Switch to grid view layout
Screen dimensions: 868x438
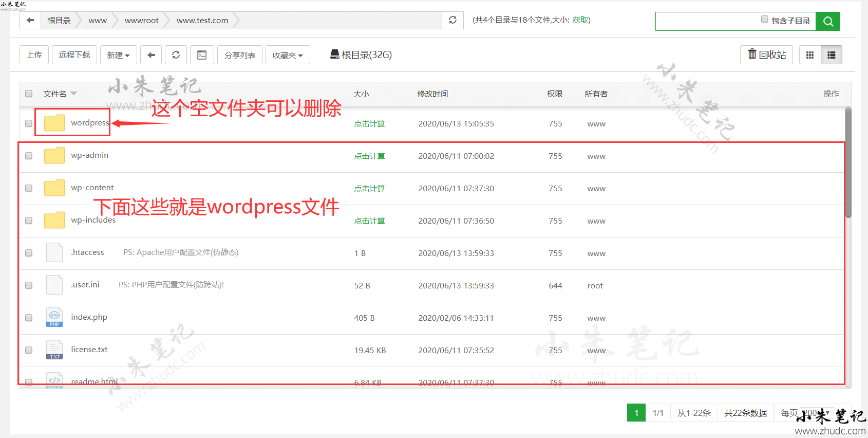click(x=810, y=55)
